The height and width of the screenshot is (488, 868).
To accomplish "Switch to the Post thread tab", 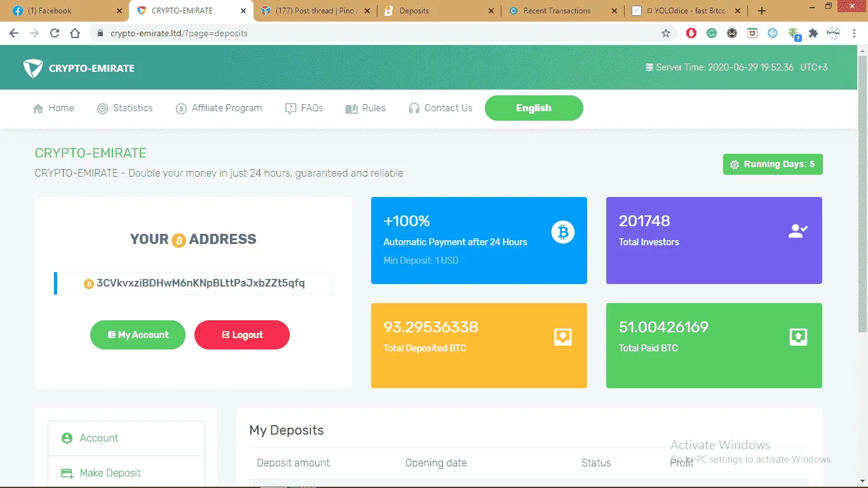I will point(316,11).
